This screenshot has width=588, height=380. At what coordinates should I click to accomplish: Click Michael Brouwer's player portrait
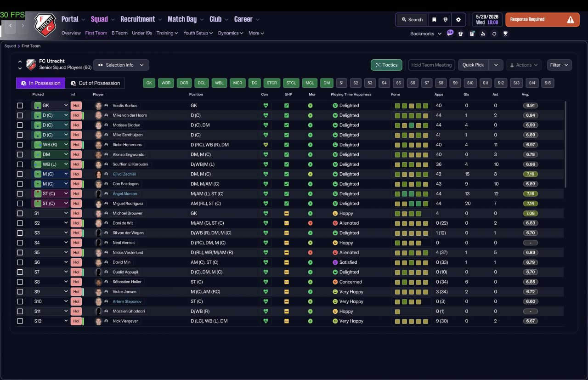(98, 213)
